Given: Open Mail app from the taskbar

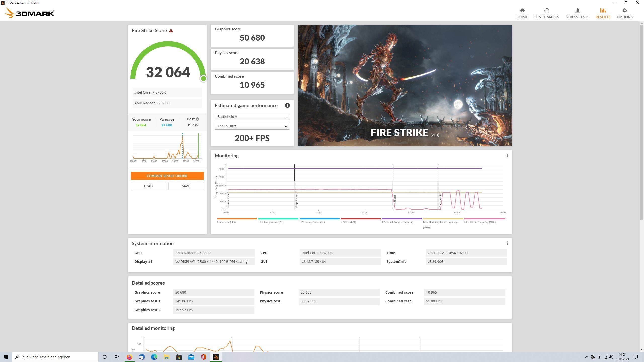Looking at the screenshot, I should pos(191,357).
